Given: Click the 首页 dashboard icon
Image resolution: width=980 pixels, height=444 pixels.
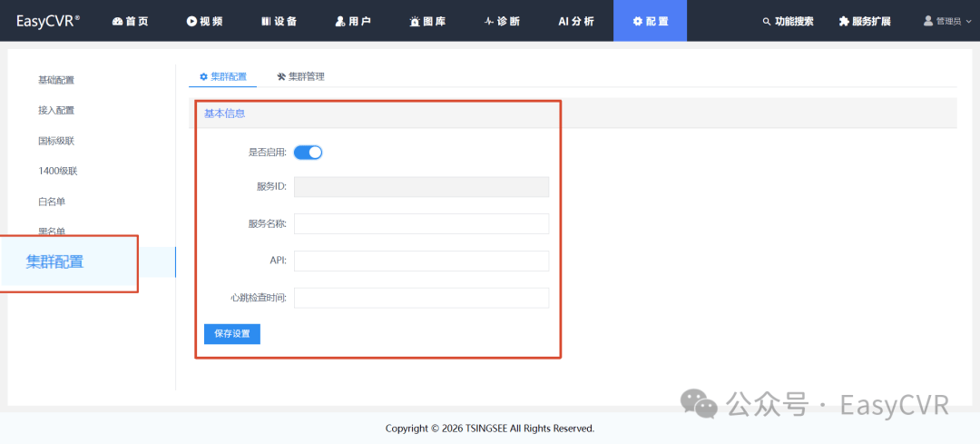Looking at the screenshot, I should pyautogui.click(x=117, y=21).
